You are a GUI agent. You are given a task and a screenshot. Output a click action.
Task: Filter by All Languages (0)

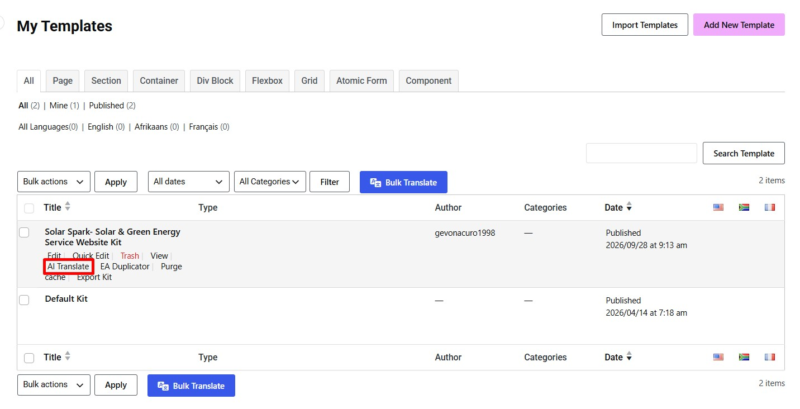48,127
